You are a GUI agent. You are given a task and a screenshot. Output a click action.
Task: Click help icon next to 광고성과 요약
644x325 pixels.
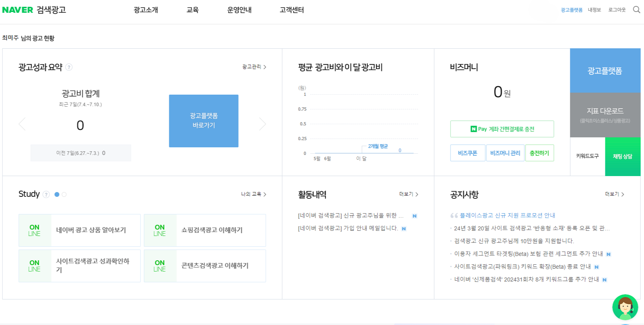[x=69, y=67]
